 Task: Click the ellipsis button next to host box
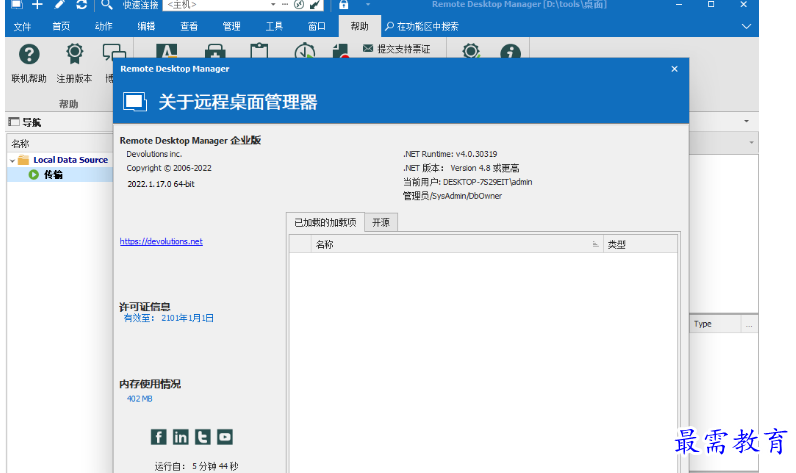point(285,5)
